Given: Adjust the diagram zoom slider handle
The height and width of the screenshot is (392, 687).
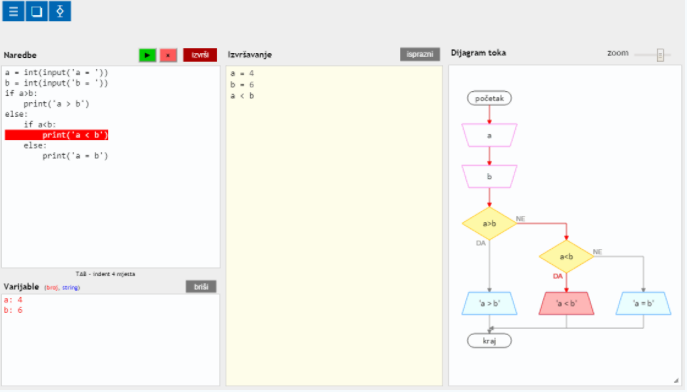Looking at the screenshot, I should point(660,55).
